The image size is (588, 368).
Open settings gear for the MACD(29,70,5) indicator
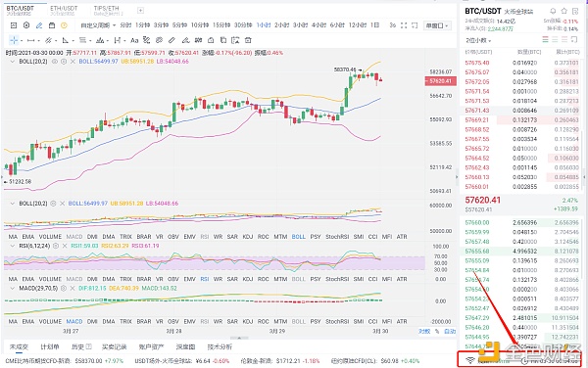point(64,289)
